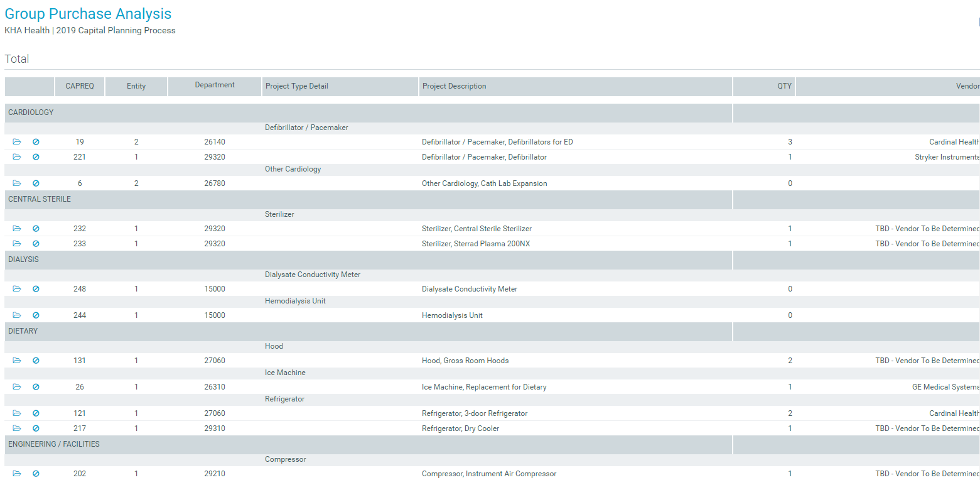Click the reject icon for Cath Lab Expansion row

pos(36,183)
